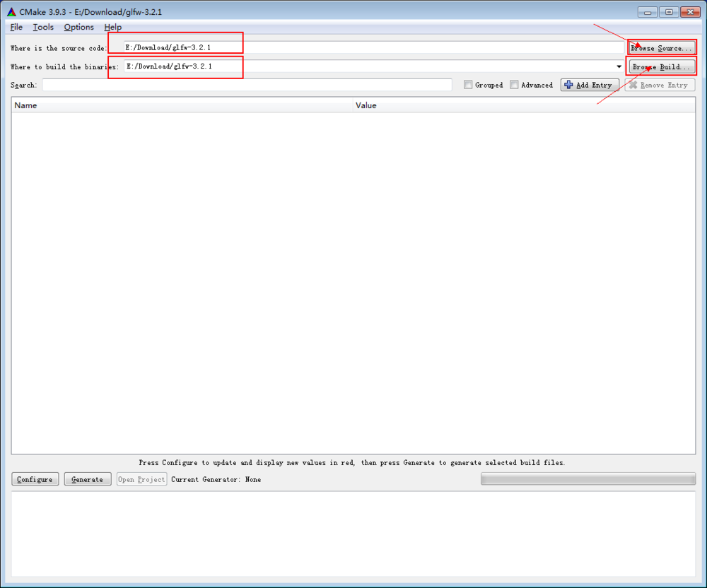This screenshot has height=588, width=707.
Task: Click Browse Build to pick build folder
Action: 662,66
